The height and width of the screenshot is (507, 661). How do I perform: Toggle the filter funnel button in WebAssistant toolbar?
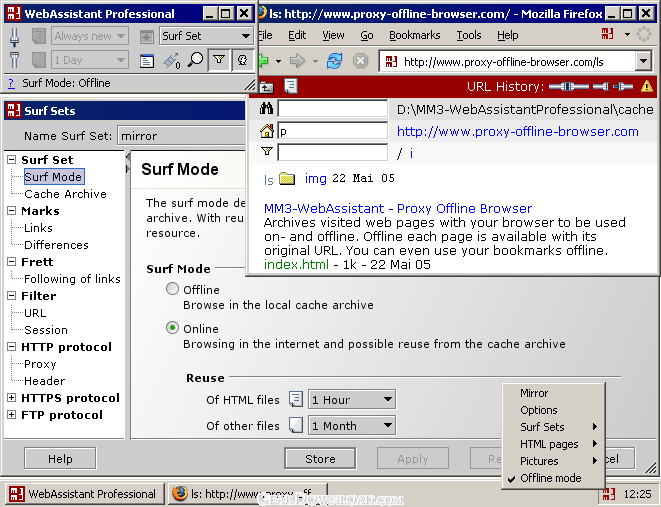pos(219,60)
